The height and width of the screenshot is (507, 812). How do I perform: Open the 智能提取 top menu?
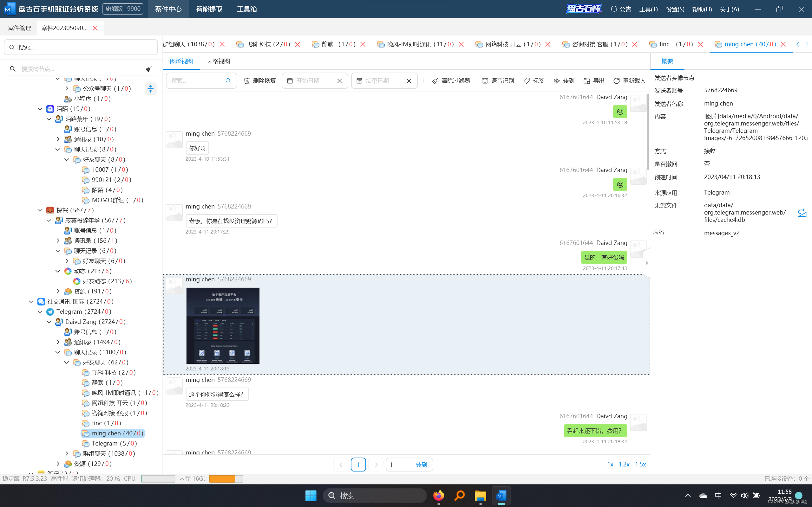coord(209,9)
